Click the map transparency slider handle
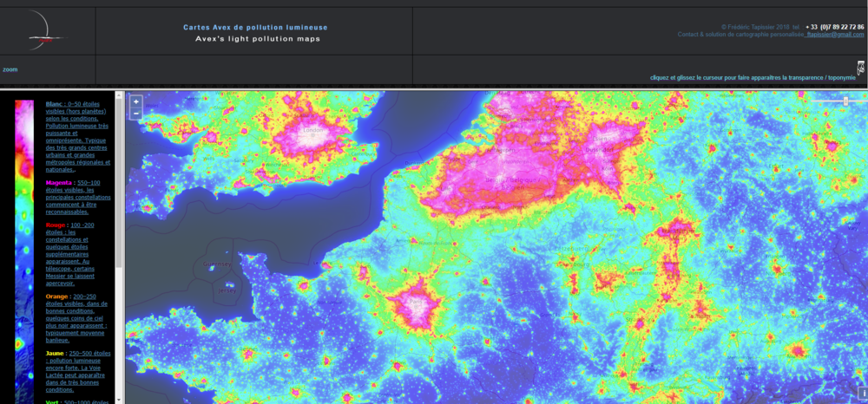 point(845,101)
